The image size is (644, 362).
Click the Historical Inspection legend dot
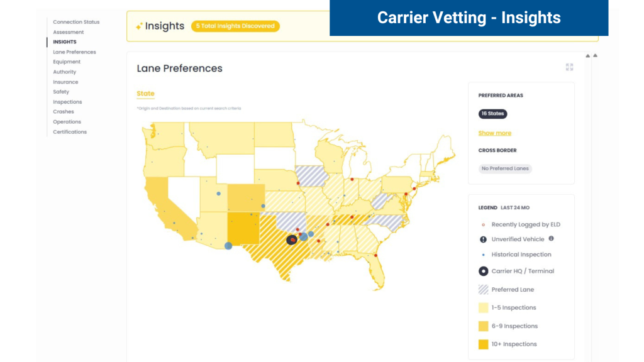click(x=483, y=255)
